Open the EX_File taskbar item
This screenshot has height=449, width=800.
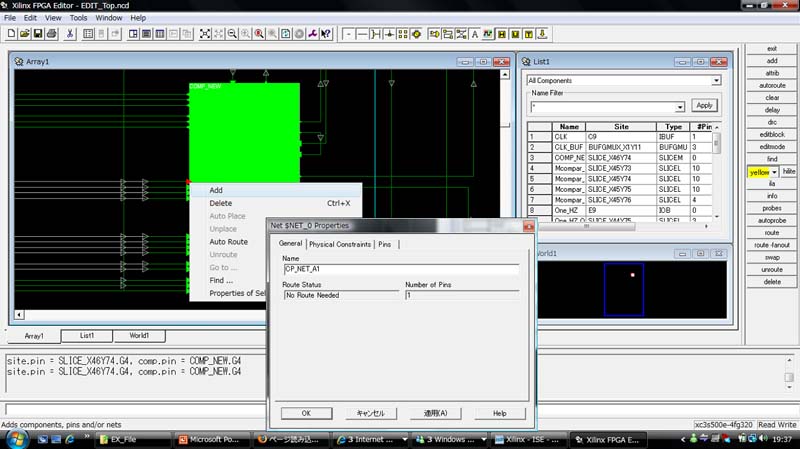[134, 439]
